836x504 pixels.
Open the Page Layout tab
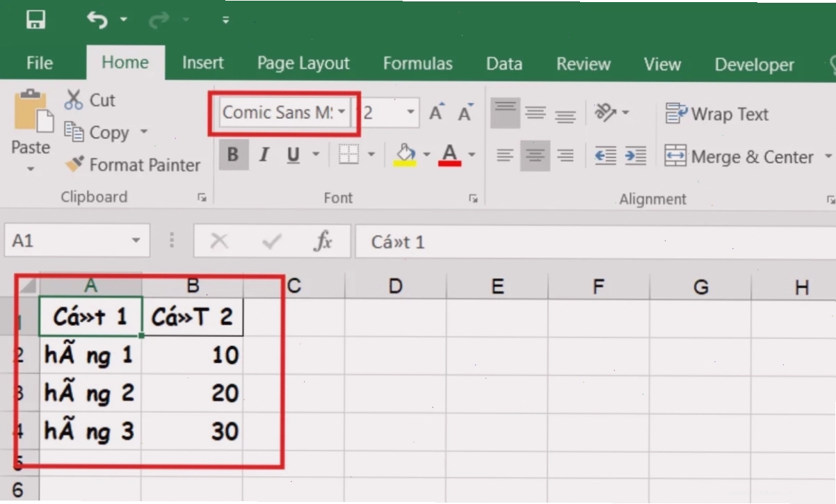(x=303, y=64)
